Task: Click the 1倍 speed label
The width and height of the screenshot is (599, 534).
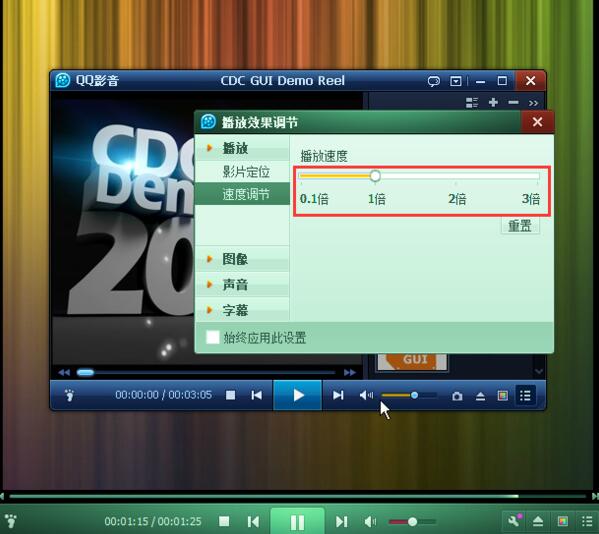Action: [377, 199]
